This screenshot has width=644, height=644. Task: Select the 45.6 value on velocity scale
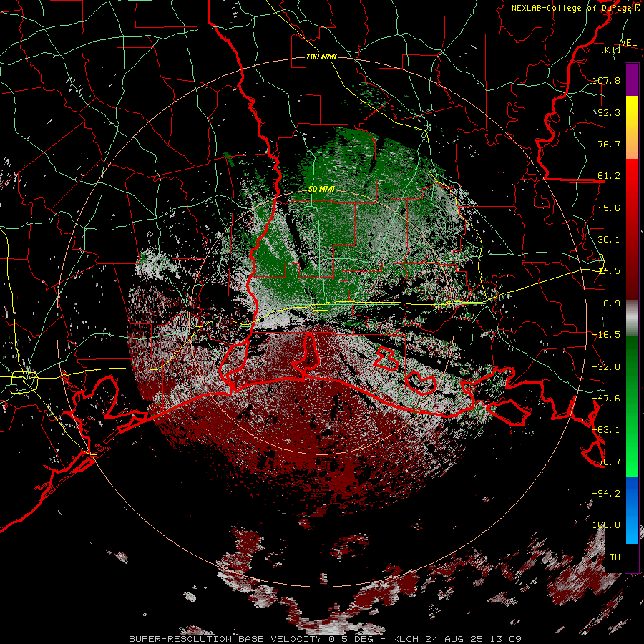[x=609, y=208]
